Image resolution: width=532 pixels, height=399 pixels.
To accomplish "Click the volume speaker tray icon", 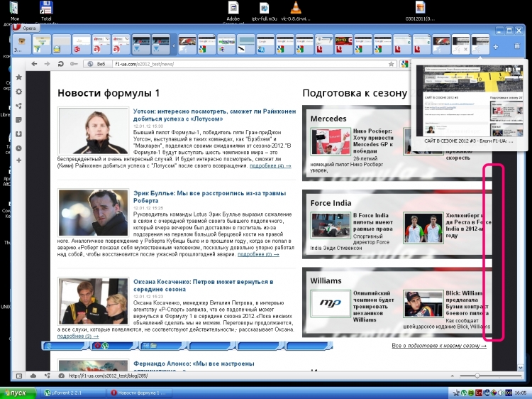I will [x=501, y=393].
